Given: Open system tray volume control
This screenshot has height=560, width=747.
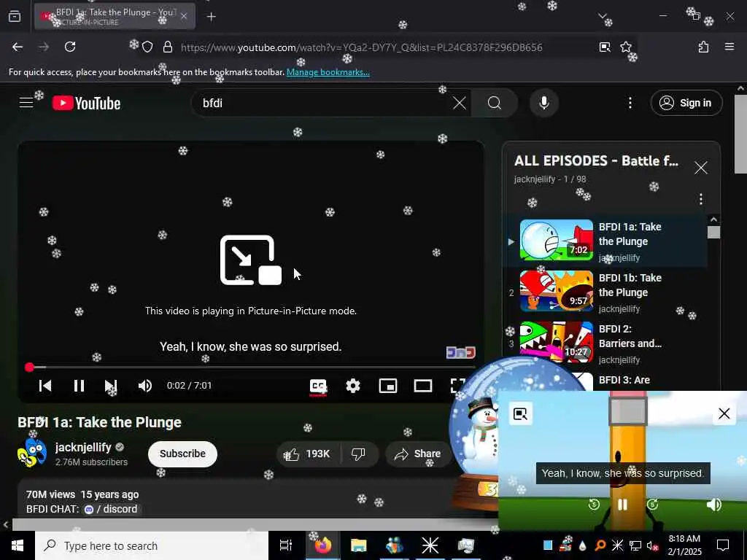Looking at the screenshot, I should pos(652,545).
